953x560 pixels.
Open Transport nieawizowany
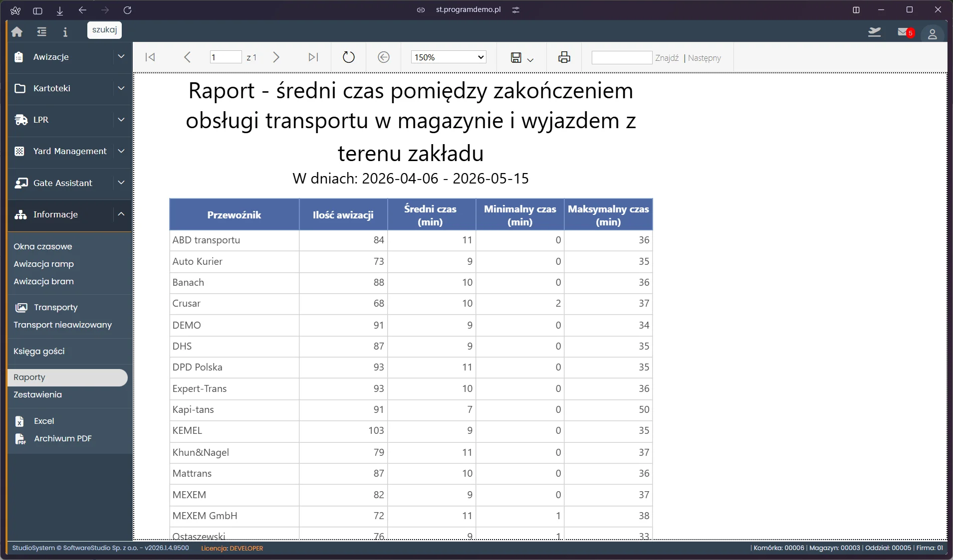tap(63, 325)
